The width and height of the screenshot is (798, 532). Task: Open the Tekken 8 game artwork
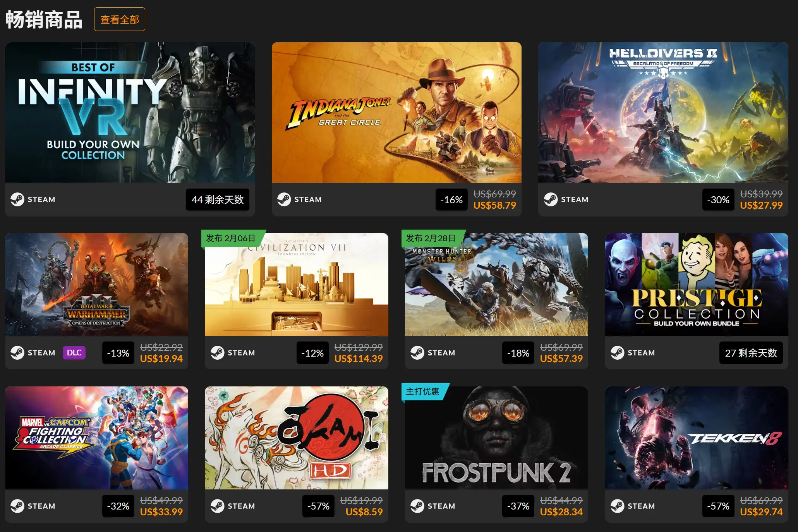point(697,438)
